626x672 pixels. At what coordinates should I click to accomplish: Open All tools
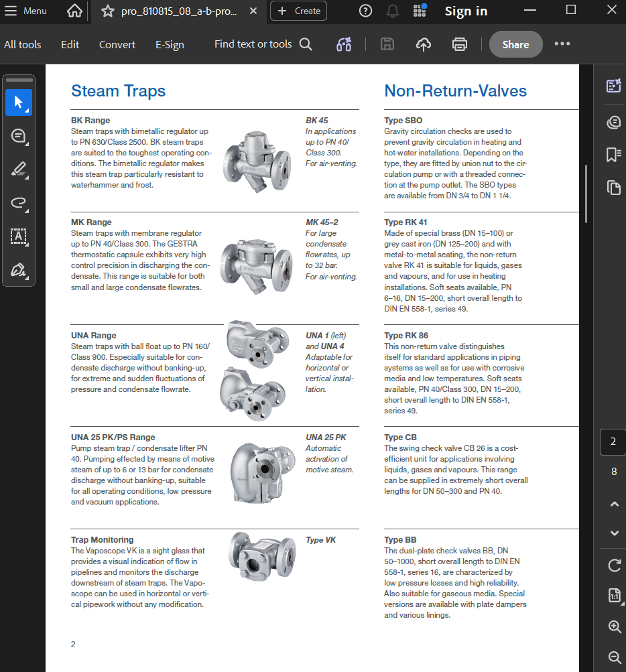(23, 45)
